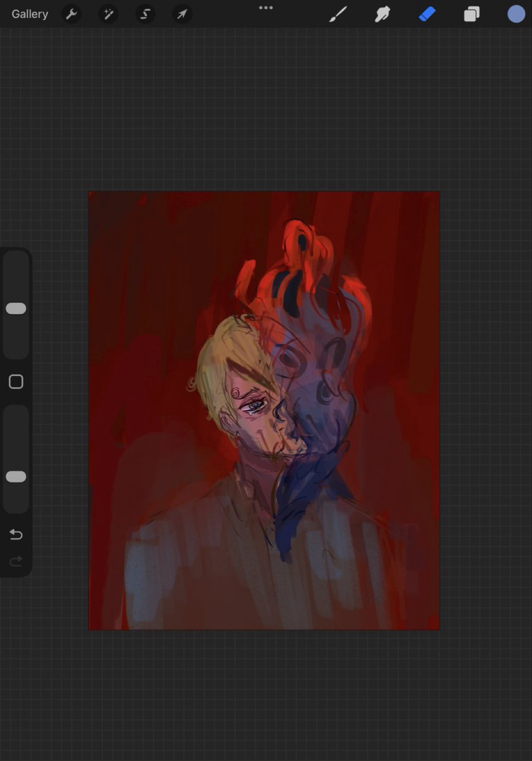Tap the greyed-out Redo arrow

tap(16, 561)
